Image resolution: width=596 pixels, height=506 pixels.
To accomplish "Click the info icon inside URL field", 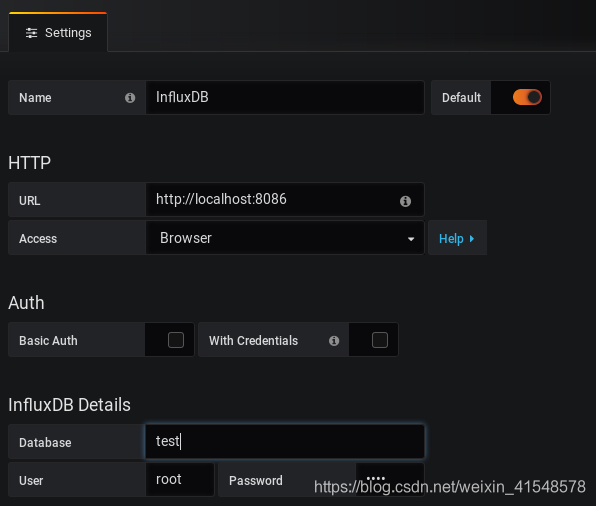I will click(405, 201).
